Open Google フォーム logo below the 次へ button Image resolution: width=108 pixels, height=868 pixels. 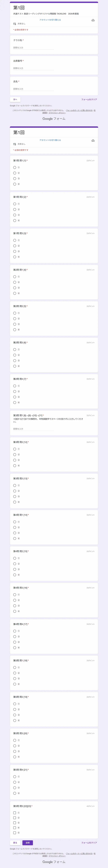[54, 119]
